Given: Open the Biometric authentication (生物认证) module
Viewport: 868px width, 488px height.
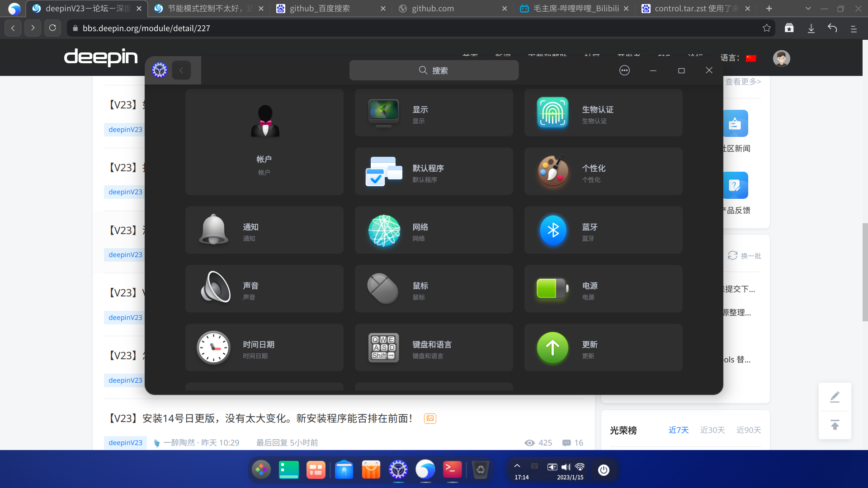Looking at the screenshot, I should [x=603, y=113].
